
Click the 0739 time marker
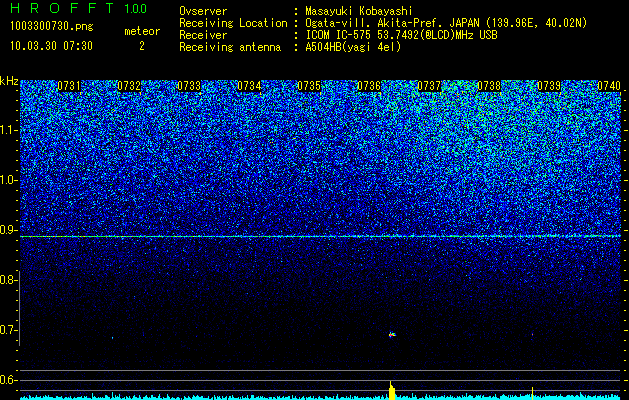pyautogui.click(x=549, y=86)
